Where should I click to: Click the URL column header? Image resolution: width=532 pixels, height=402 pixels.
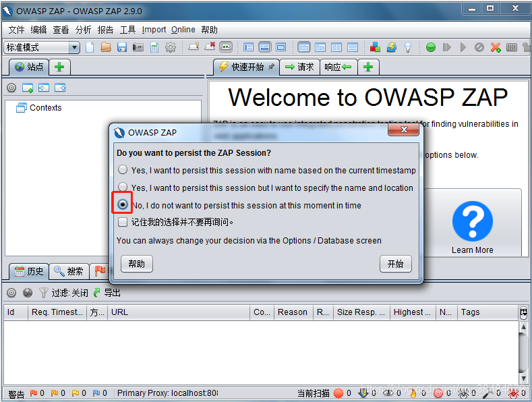pos(179,312)
